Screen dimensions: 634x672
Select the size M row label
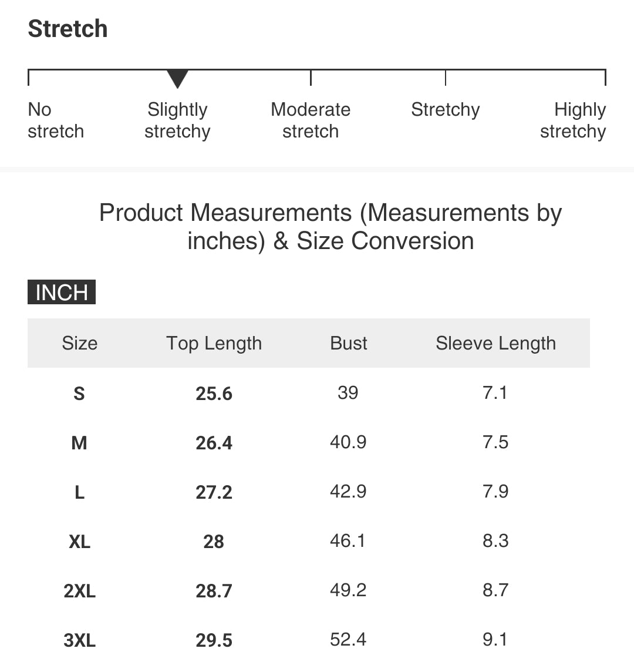[x=79, y=443]
